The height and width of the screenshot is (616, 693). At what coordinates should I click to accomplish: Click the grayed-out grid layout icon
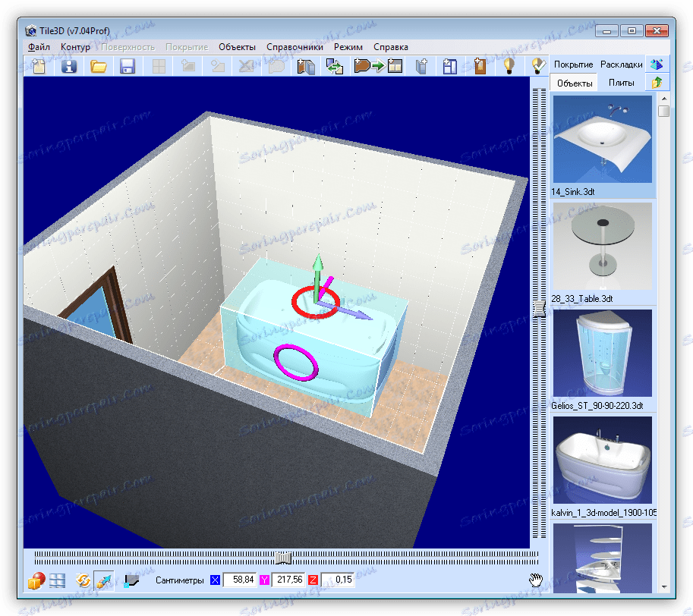pyautogui.click(x=159, y=66)
